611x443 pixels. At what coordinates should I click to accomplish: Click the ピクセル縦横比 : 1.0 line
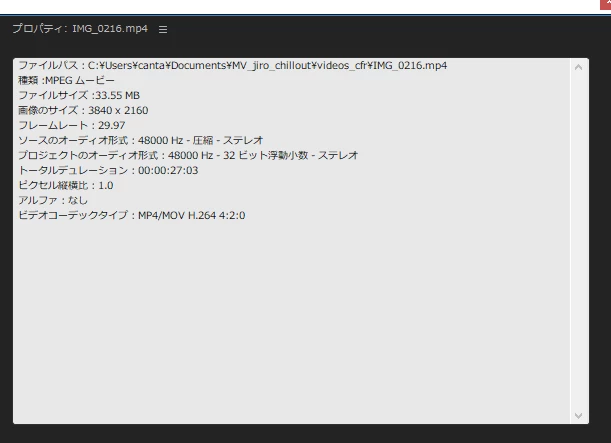[66, 185]
